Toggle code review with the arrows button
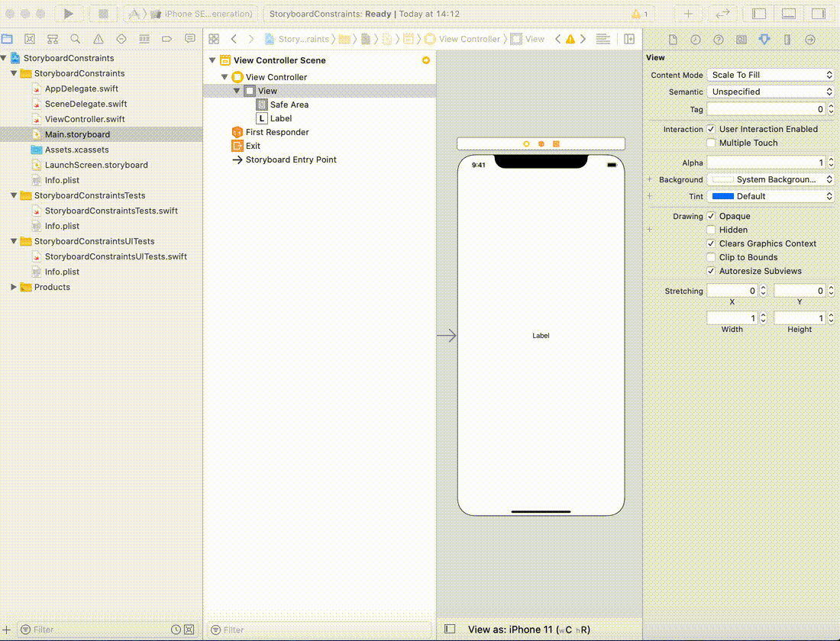Screen dimensions: 840x641 click(722, 14)
